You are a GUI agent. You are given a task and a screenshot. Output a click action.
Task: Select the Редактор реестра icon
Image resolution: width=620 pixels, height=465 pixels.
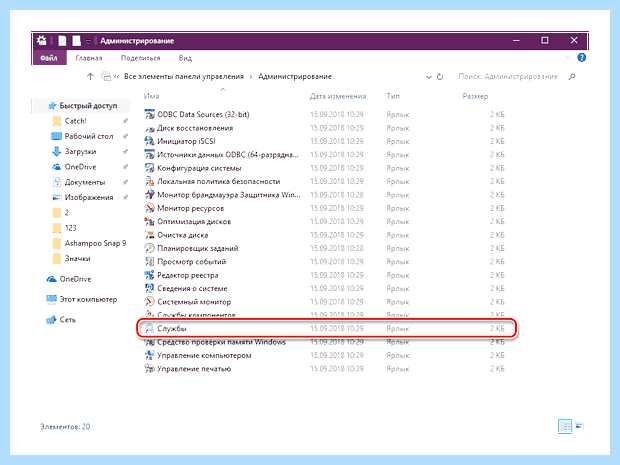coord(149,275)
